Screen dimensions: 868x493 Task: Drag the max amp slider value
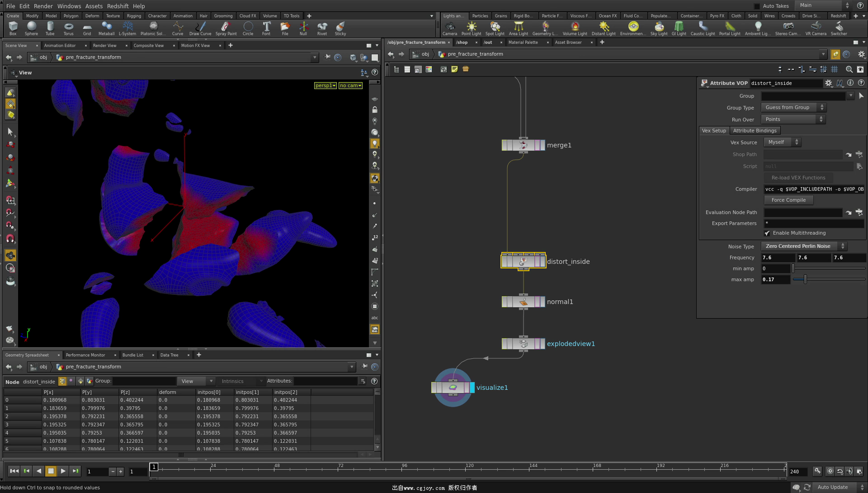pyautogui.click(x=805, y=279)
